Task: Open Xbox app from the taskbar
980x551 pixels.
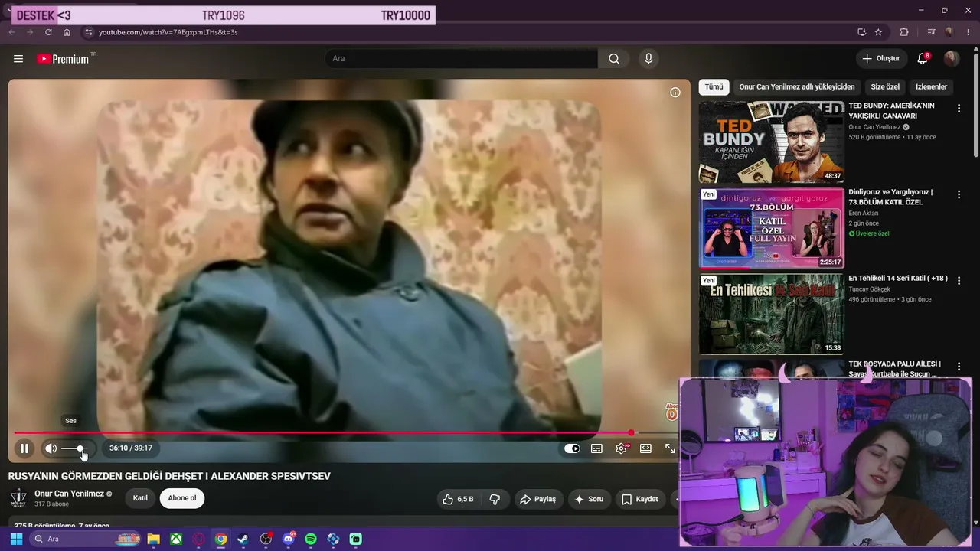Action: [176, 539]
